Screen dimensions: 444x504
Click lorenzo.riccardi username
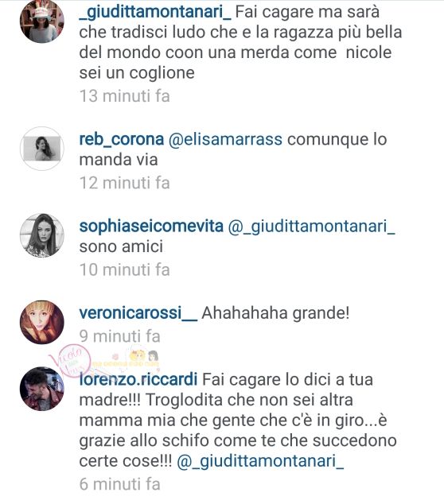[x=138, y=380]
